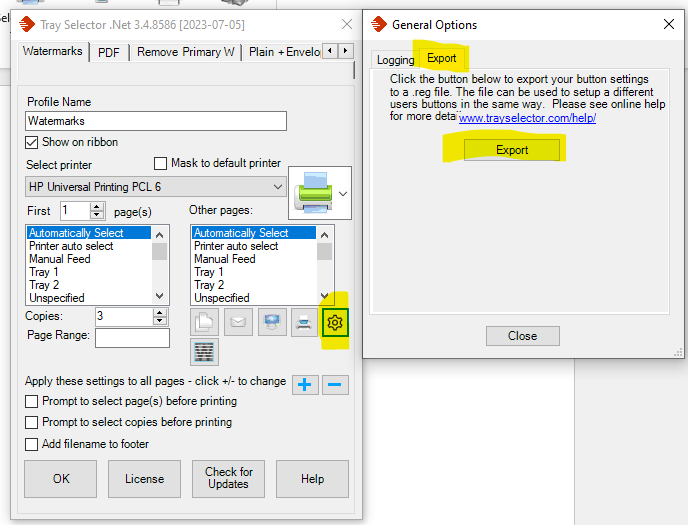Screen dimensions: 688x525
Task: Click the blue plus icon
Action: pos(306,384)
